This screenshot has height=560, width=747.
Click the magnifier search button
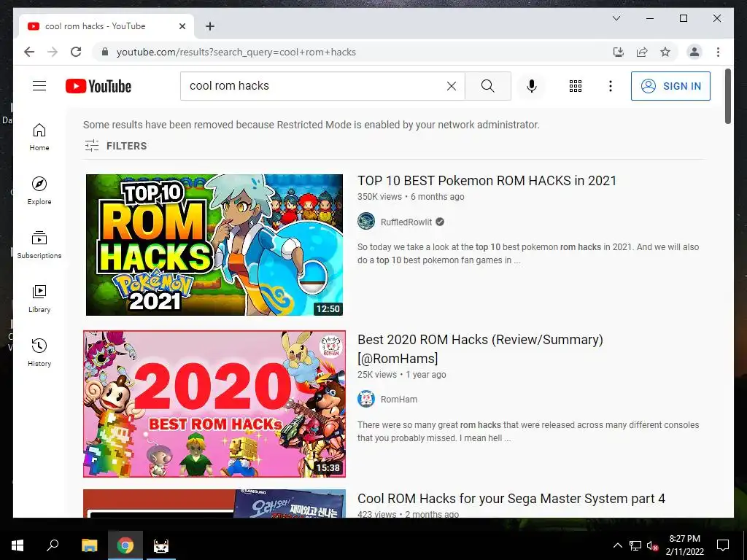point(488,86)
